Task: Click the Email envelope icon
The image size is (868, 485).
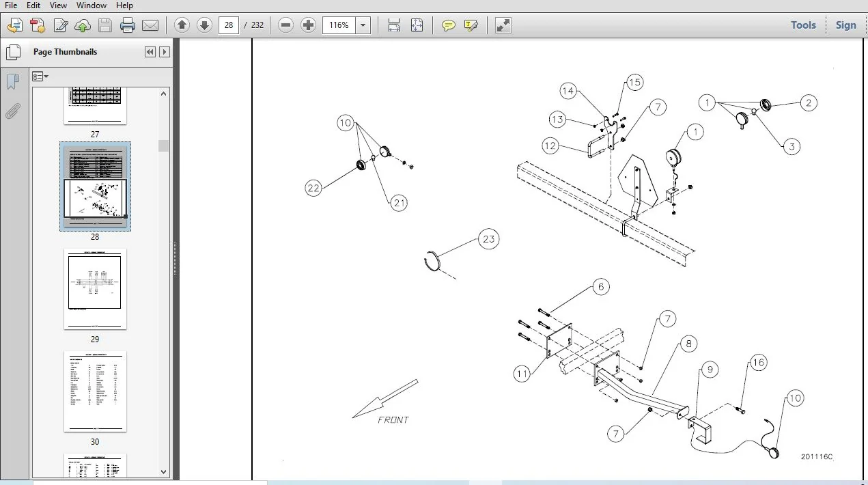Action: [150, 26]
